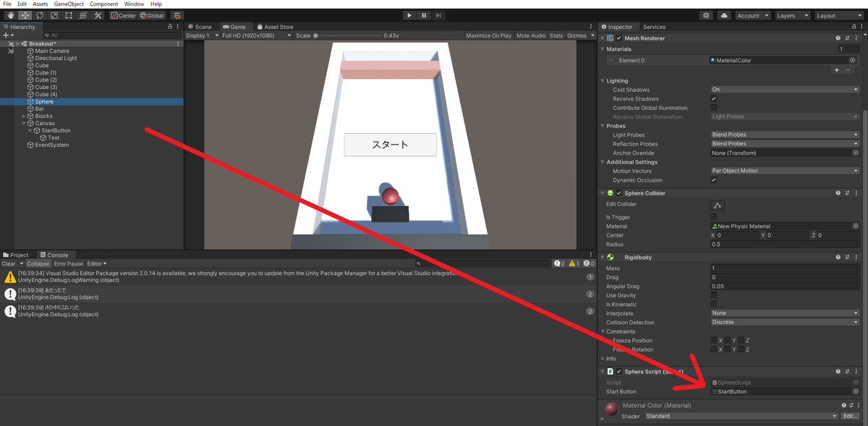This screenshot has width=868, height=426.
Task: Select the Rotate tool
Action: pyautogui.click(x=39, y=15)
